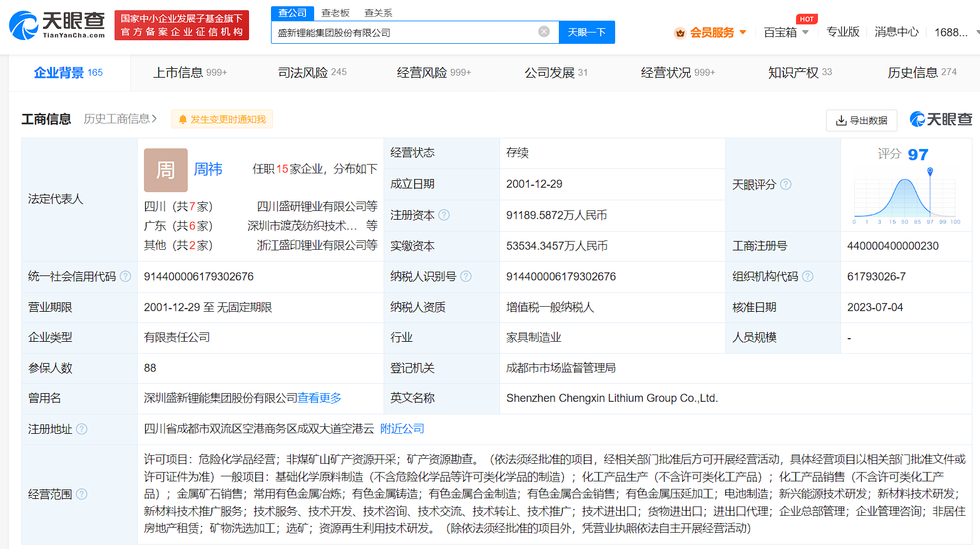980x549 pixels.
Task: Click the 深圳市渡茂纺织技术... company link
Action: 302,226
